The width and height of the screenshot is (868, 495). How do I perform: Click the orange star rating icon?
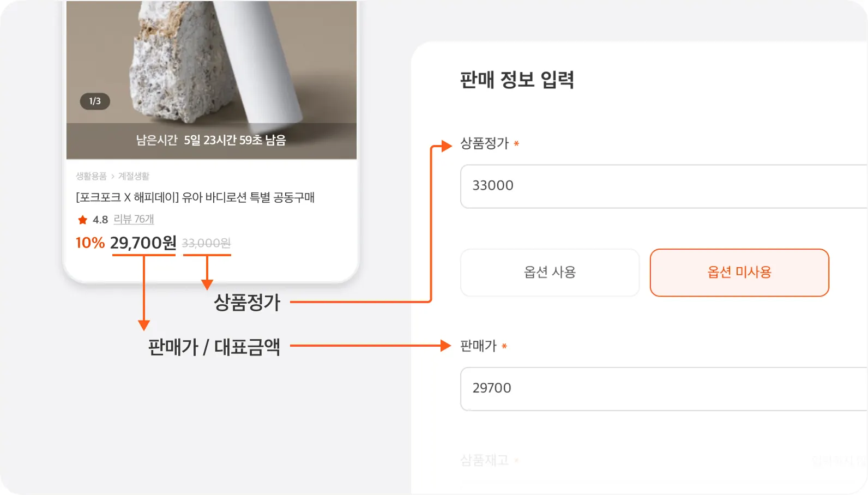click(x=83, y=220)
